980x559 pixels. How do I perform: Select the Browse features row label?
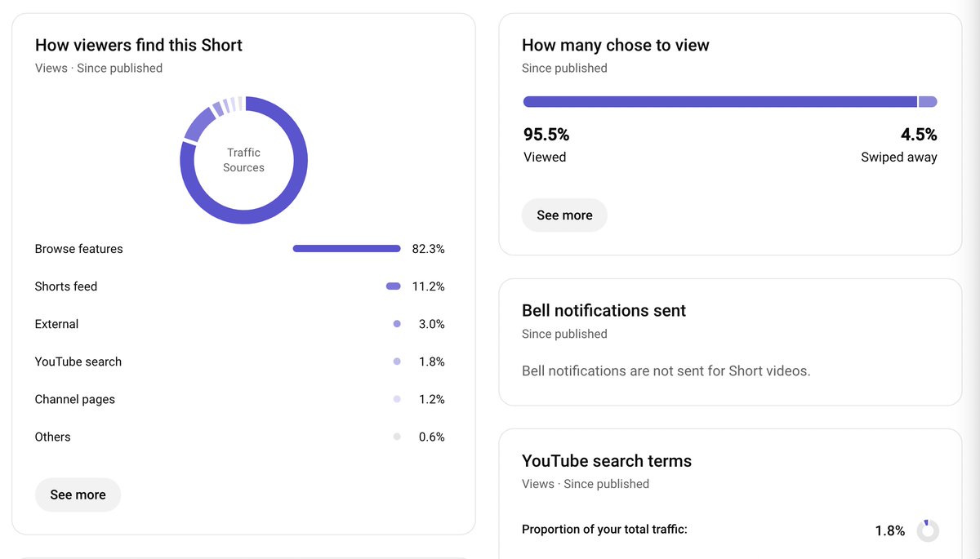[x=79, y=249]
